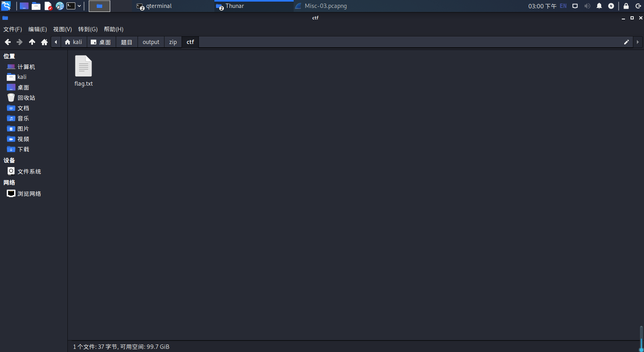Click the zip path bar button

(173, 42)
